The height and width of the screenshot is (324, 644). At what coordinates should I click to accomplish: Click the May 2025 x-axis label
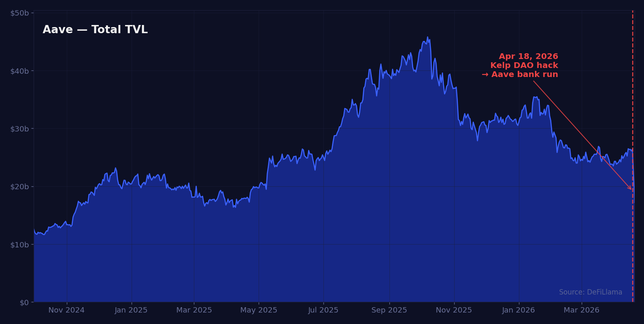click(259, 310)
